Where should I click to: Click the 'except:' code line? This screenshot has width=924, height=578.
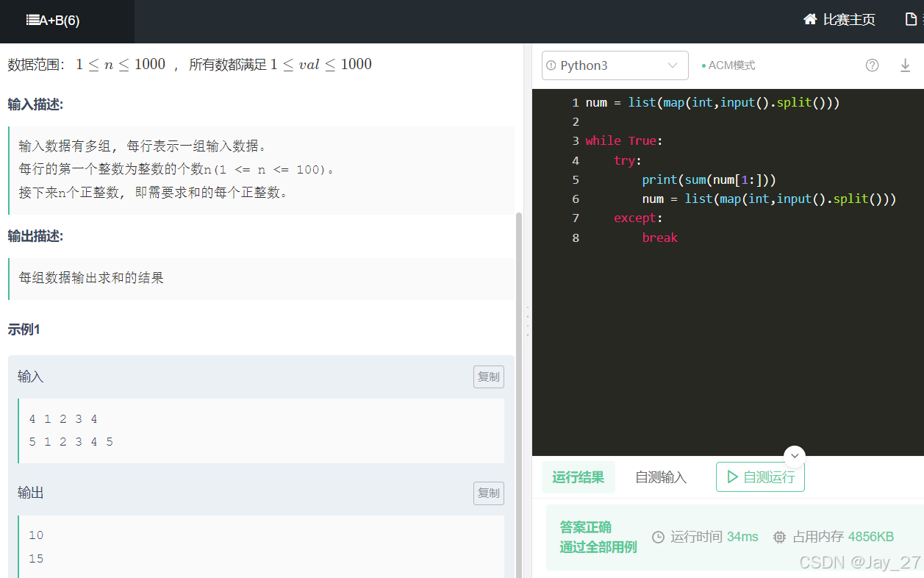point(638,218)
